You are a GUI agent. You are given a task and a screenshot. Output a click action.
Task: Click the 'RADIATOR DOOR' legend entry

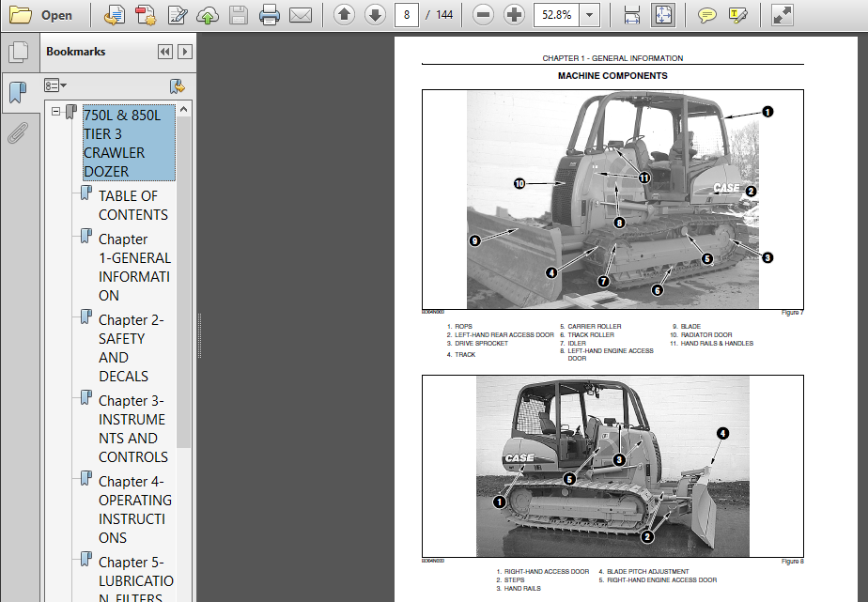pyautogui.click(x=701, y=334)
